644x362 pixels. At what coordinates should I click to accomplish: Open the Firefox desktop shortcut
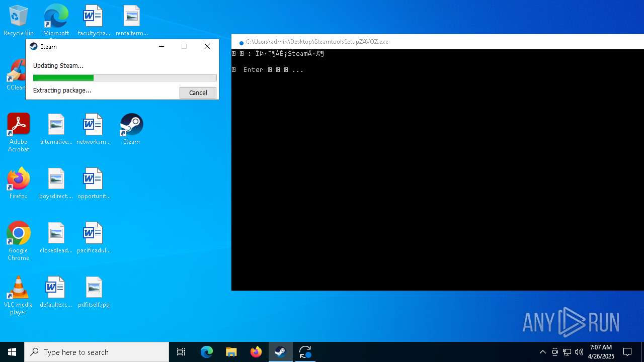pos(18,184)
